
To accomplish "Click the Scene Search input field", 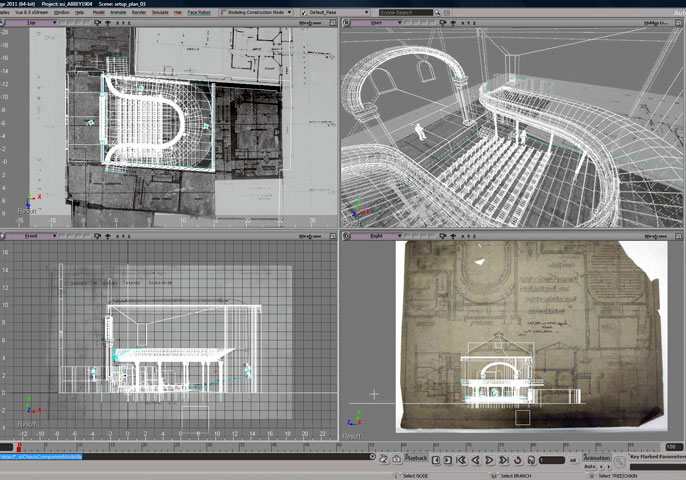I will pyautogui.click(x=406, y=13).
